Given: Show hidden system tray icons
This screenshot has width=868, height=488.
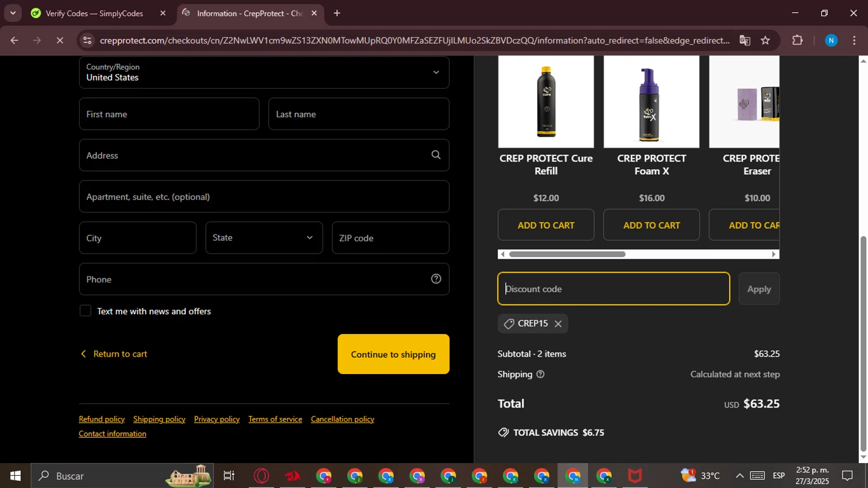Looking at the screenshot, I should point(740,476).
